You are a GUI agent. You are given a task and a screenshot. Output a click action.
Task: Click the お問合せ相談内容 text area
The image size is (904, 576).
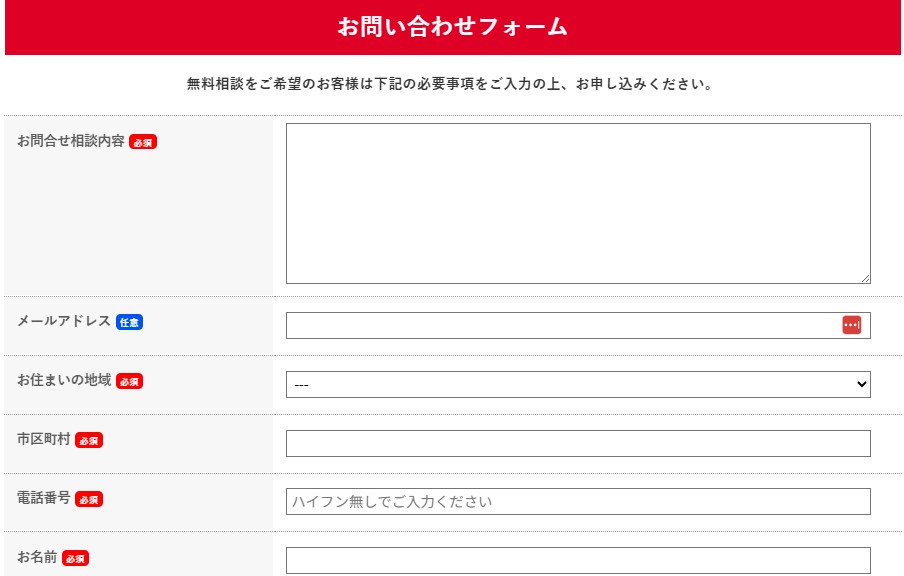point(578,203)
